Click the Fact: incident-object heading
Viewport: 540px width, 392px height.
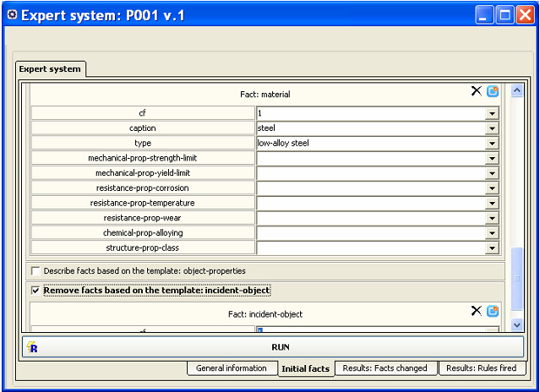tap(265, 314)
